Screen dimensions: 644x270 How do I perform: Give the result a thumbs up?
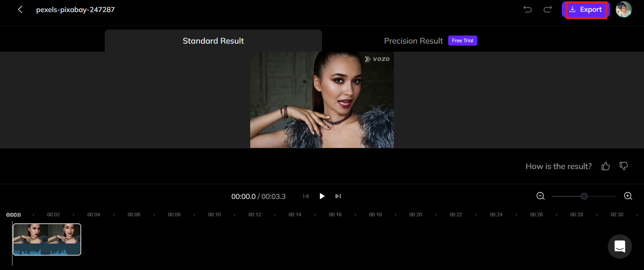coord(606,166)
